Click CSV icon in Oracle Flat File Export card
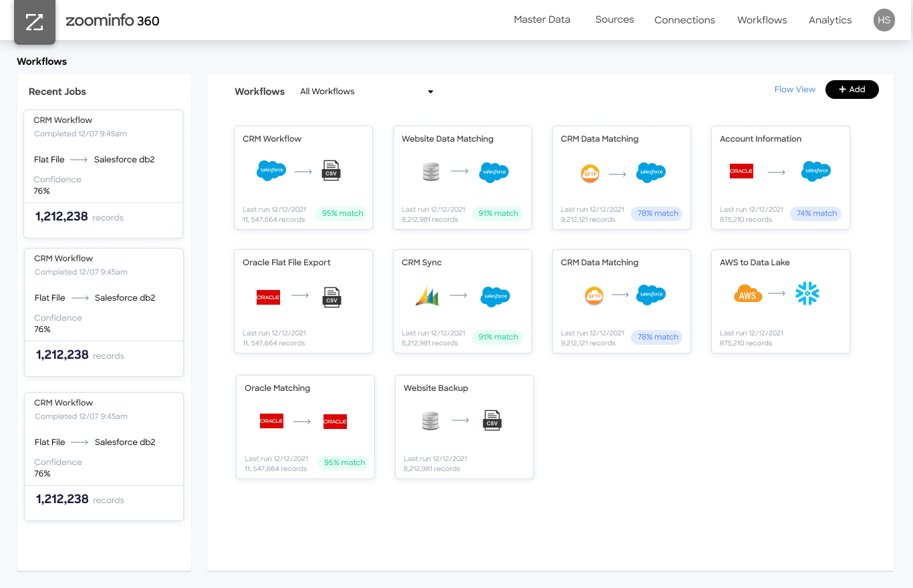 pos(332,296)
